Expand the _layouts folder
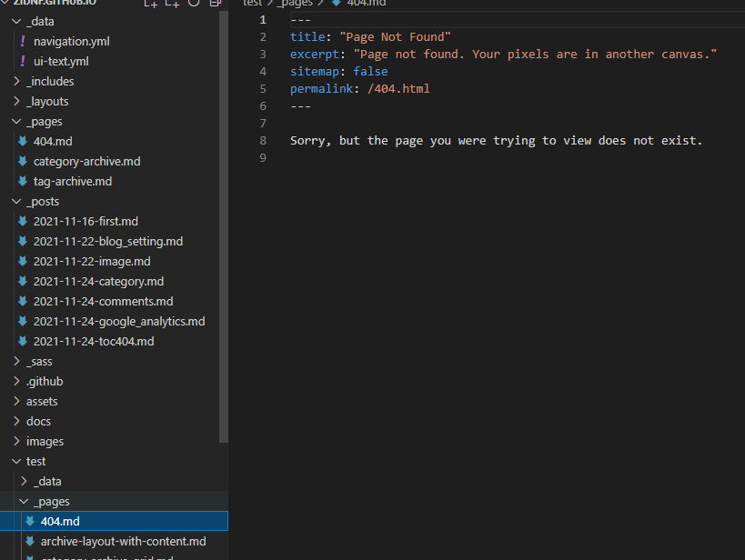Viewport: 745px width, 560px height. (x=47, y=102)
